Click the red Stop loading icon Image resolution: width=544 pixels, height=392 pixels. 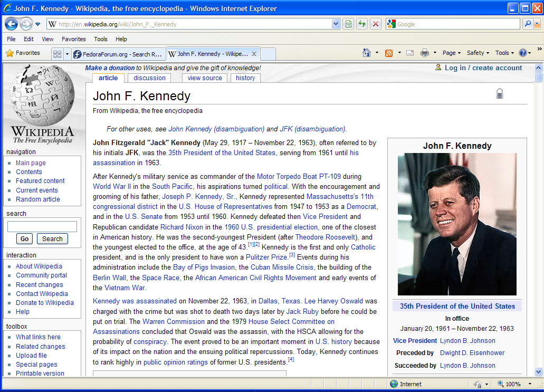point(375,24)
